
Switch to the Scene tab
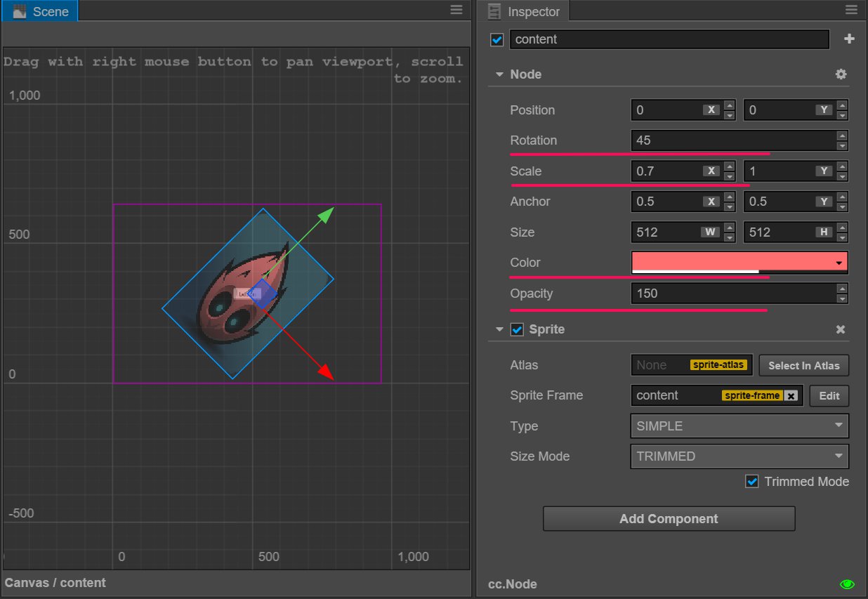tap(41, 11)
